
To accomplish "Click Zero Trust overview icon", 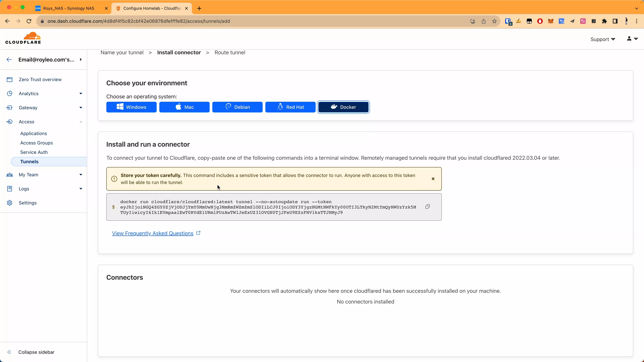I will [x=10, y=79].
